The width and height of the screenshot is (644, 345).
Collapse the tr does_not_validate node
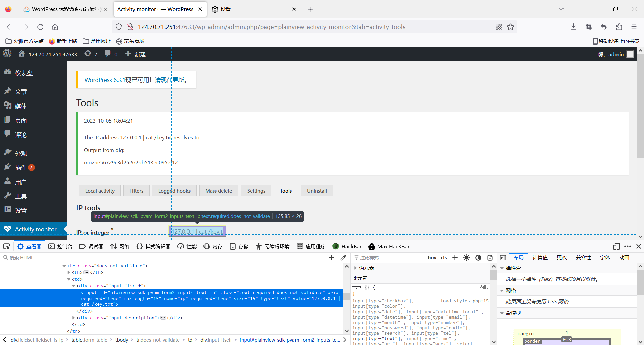[x=64, y=266]
